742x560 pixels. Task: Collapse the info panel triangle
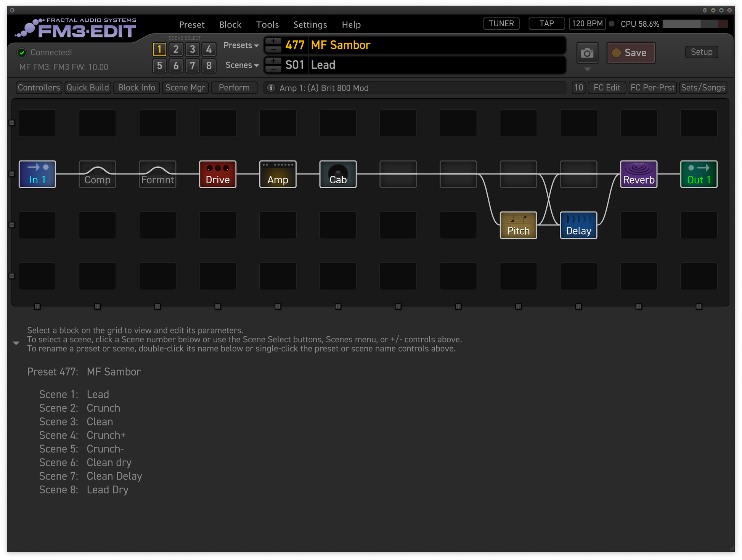point(16,343)
